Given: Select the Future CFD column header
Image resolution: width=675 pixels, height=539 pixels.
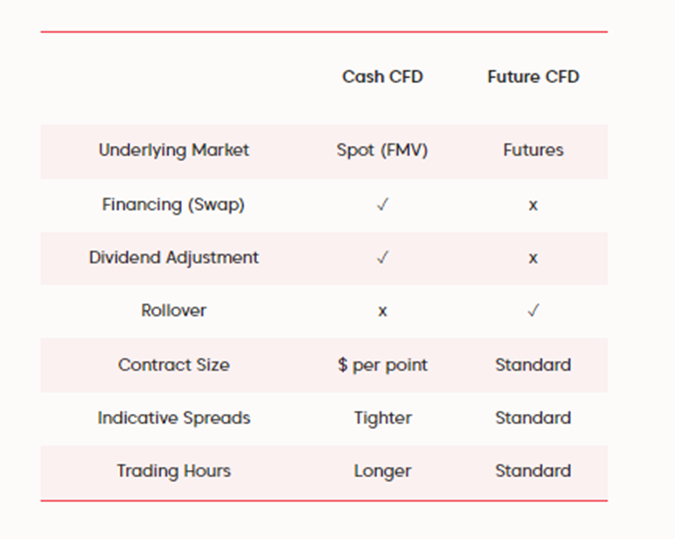Looking at the screenshot, I should pyautogui.click(x=533, y=77).
